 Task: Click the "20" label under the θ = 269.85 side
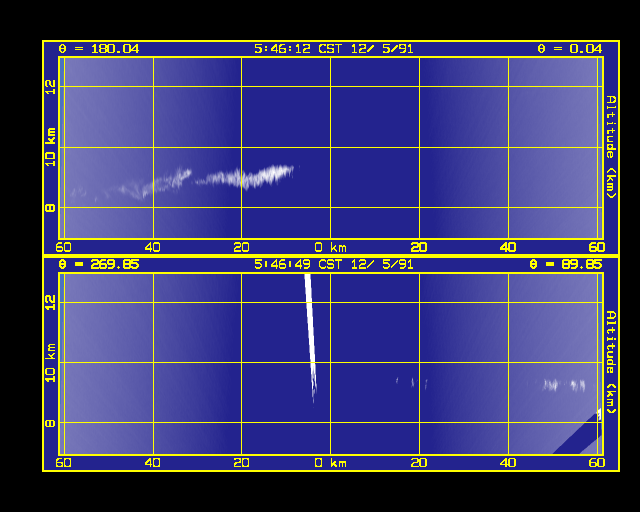point(241,463)
